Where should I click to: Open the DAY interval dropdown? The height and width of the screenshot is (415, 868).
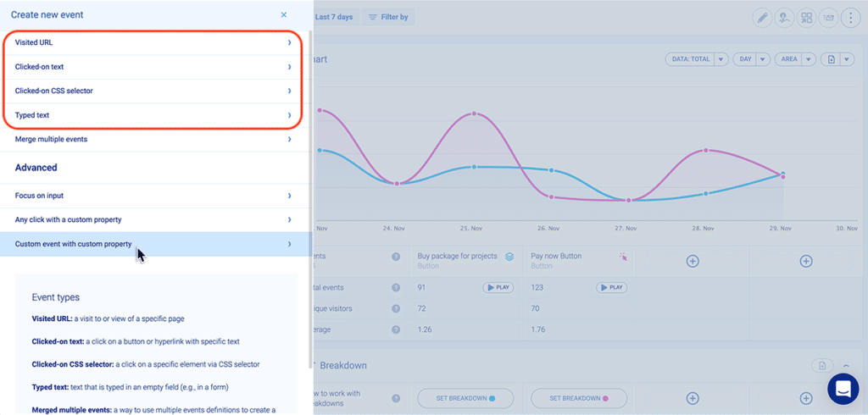pos(751,59)
